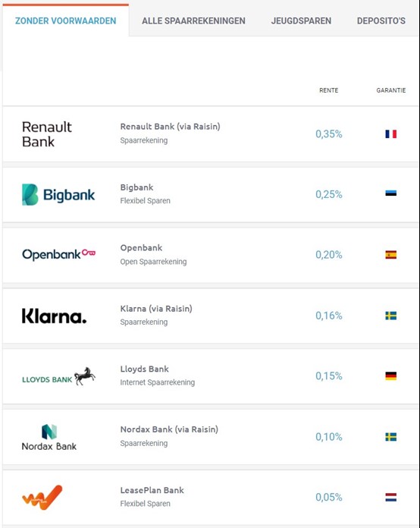Switch to the Deposito's tab
This screenshot has height=528, width=420.
click(381, 21)
